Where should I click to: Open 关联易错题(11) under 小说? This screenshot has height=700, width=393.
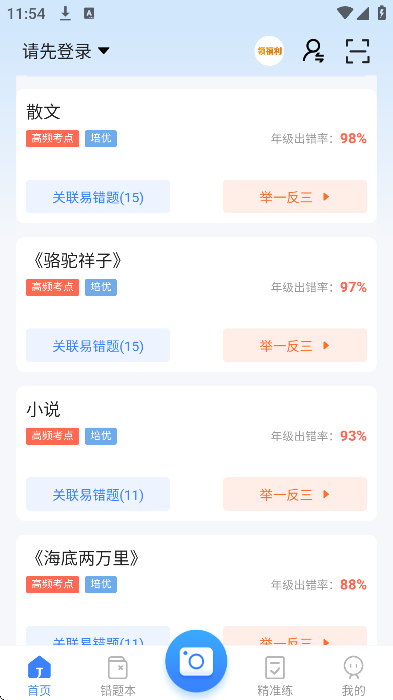[98, 494]
